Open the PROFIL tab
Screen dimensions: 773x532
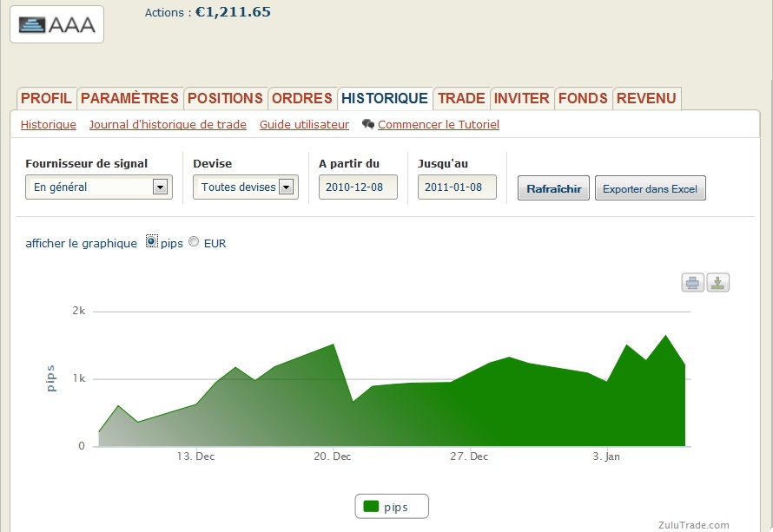point(46,98)
